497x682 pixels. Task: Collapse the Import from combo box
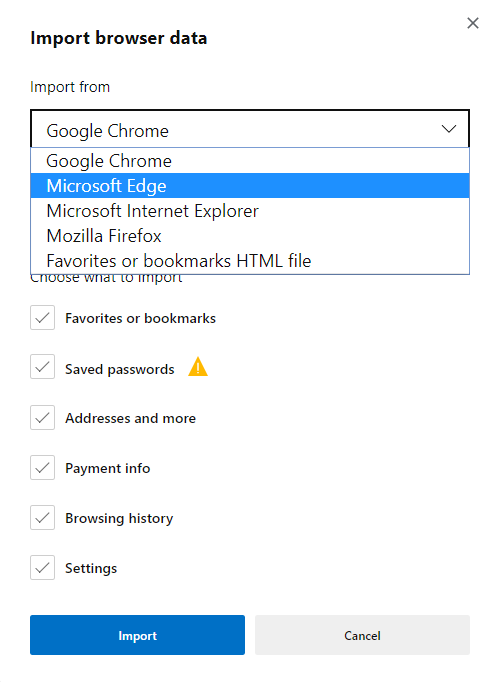pos(250,129)
